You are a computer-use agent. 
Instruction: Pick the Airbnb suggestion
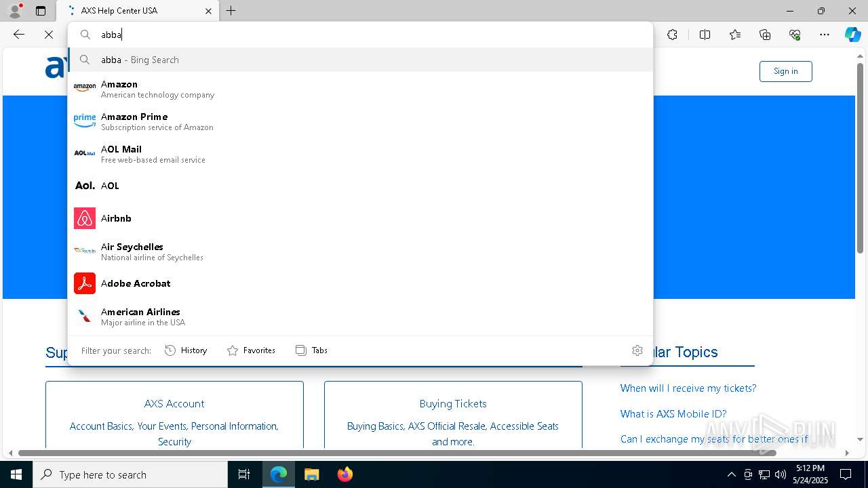[360, 218]
